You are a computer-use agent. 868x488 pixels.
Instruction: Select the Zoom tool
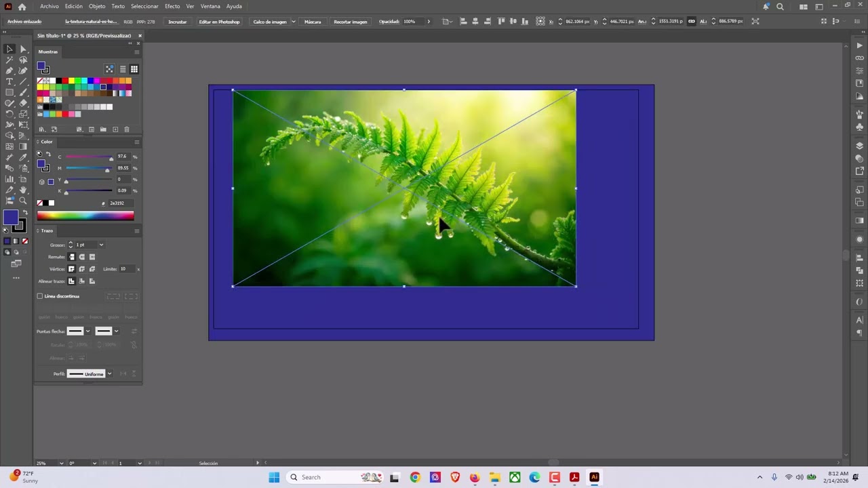pyautogui.click(x=23, y=201)
